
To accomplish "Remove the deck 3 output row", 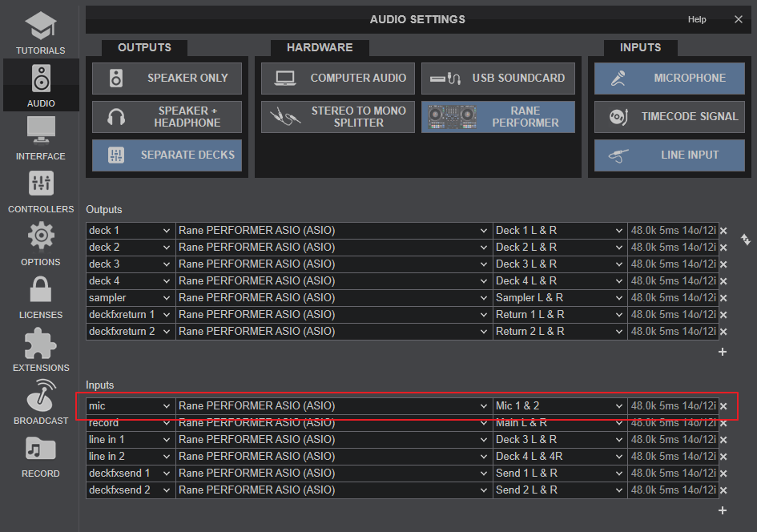I will coord(723,264).
